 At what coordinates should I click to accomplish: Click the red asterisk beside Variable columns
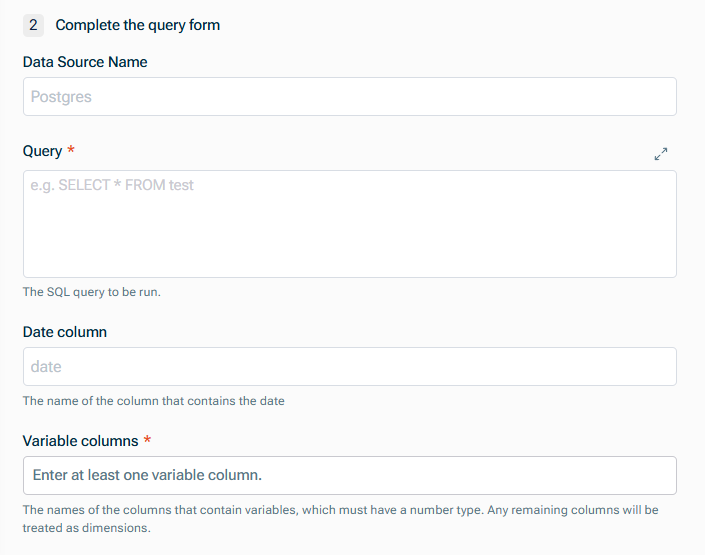[x=148, y=440]
